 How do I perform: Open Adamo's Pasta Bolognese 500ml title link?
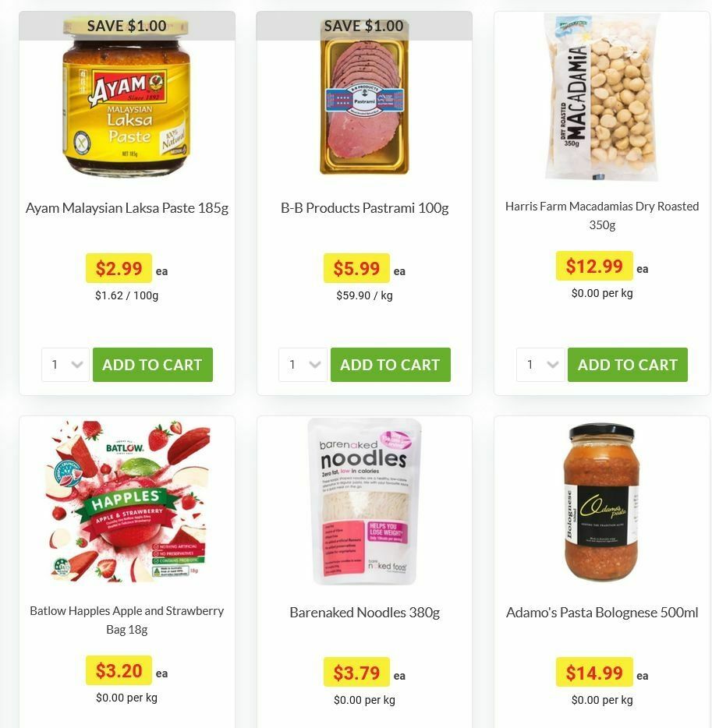pos(602,613)
